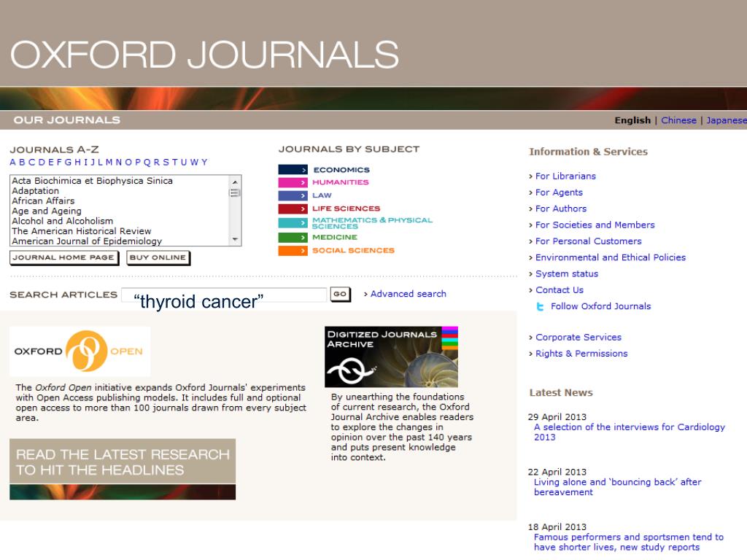Click the Journal Home Page button

click(64, 257)
